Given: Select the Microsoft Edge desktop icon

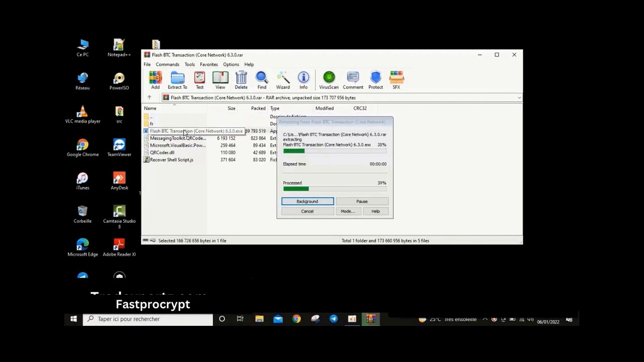Looking at the screenshot, I should click(x=83, y=247).
